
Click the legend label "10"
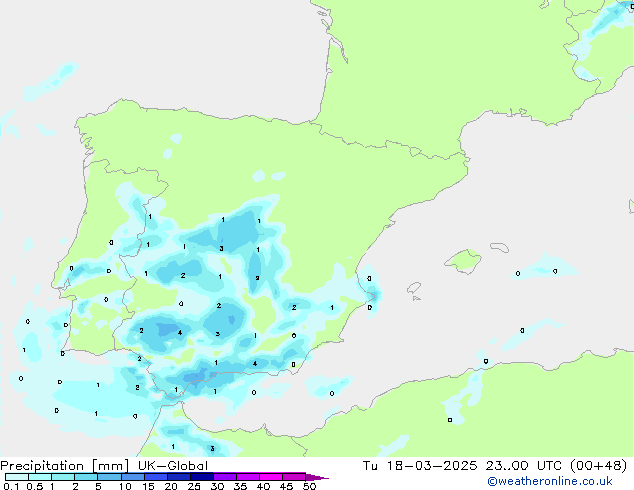125,486
